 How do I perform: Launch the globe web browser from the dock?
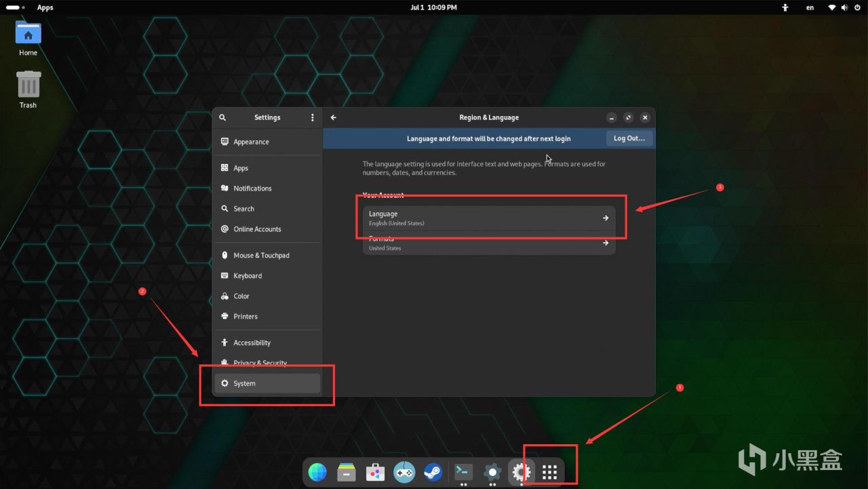317,471
